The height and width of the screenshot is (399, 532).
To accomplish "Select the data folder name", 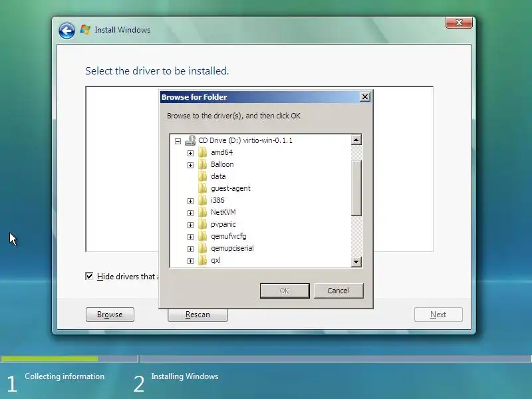I will [218, 176].
